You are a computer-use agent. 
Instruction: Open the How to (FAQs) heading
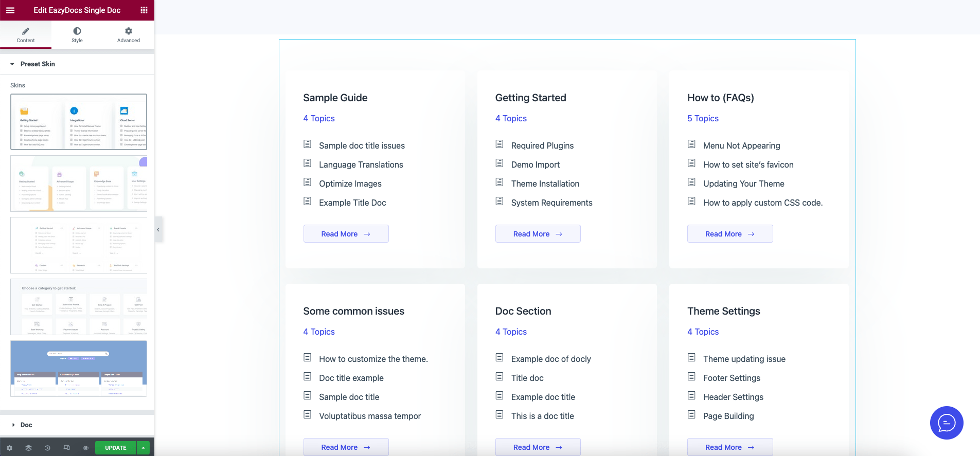(x=721, y=98)
